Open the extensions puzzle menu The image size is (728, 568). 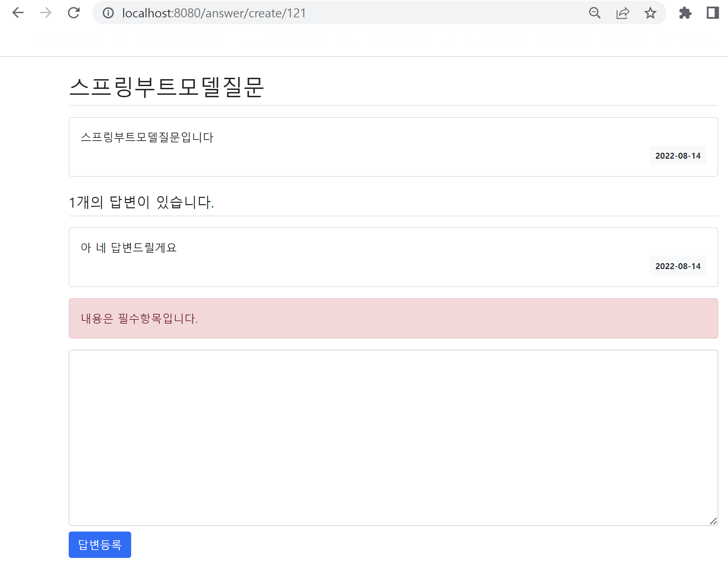(685, 13)
